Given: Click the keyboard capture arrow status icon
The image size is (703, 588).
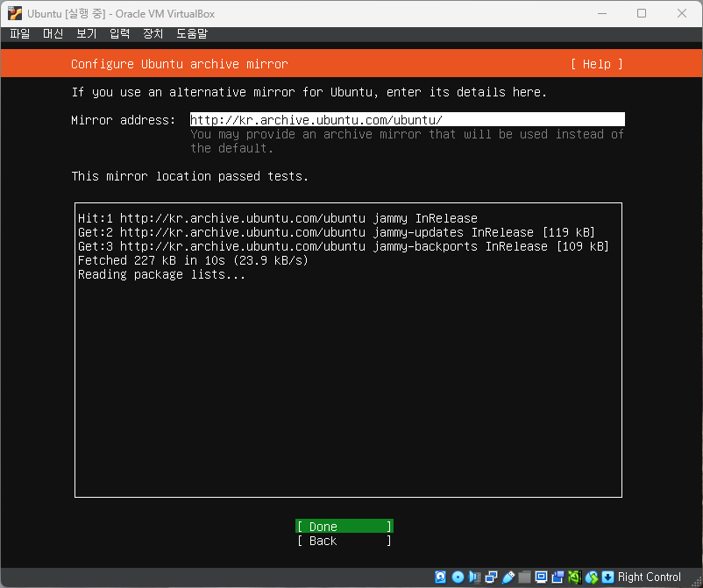Looking at the screenshot, I should (607, 577).
